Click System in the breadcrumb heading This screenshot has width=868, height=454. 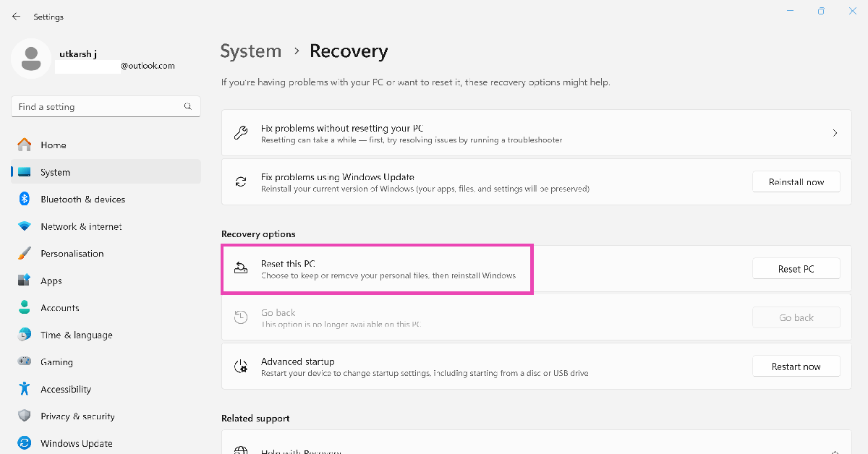pos(250,51)
